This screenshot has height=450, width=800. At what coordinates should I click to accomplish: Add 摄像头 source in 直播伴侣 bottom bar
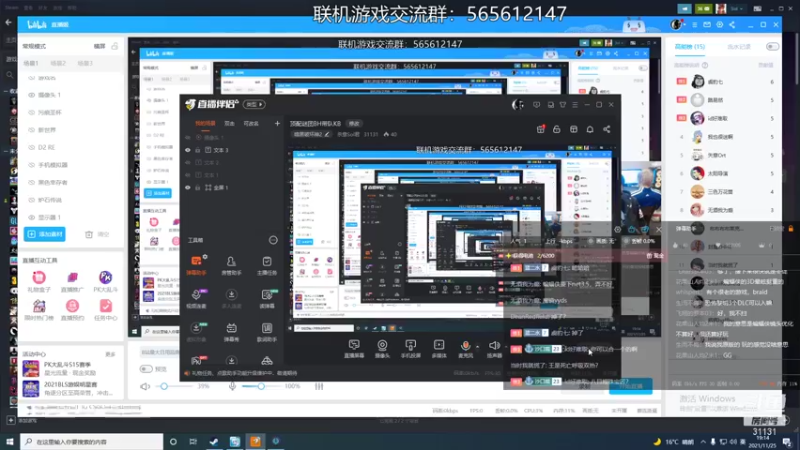(x=382, y=349)
